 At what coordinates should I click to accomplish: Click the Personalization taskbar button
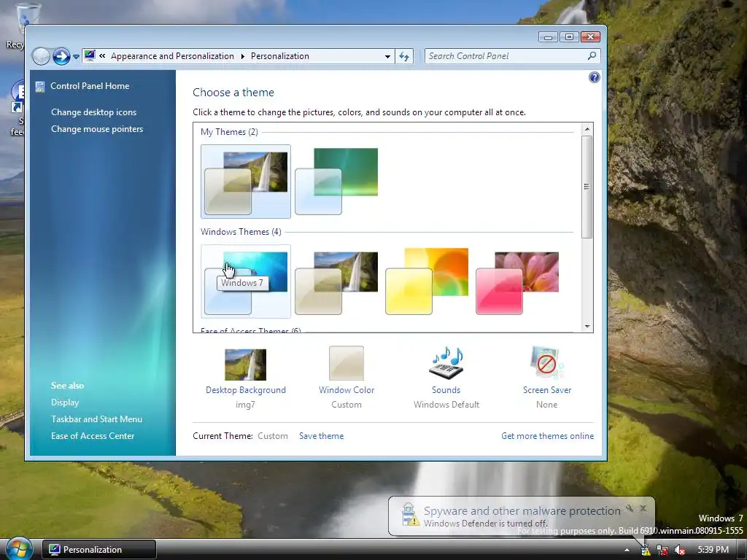coord(99,550)
